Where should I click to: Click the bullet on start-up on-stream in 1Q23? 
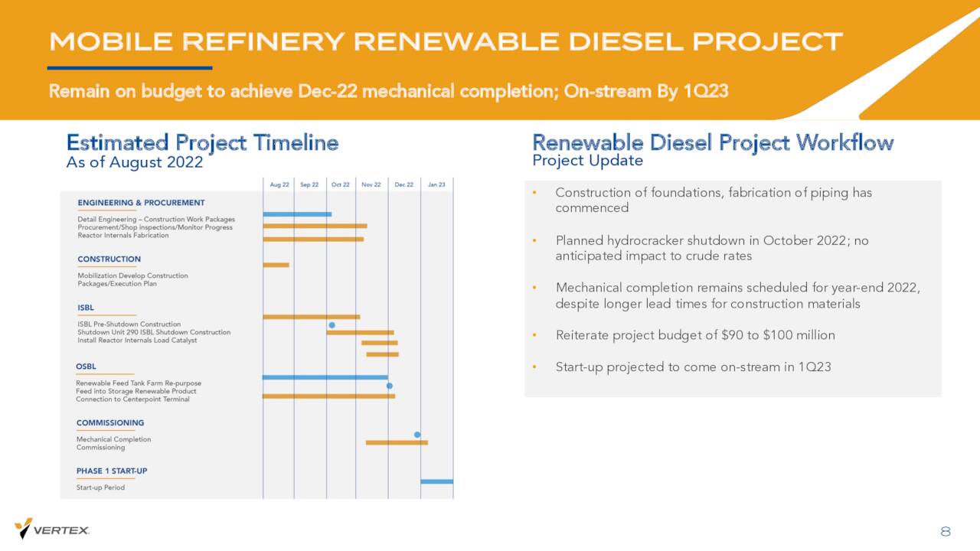(693, 367)
